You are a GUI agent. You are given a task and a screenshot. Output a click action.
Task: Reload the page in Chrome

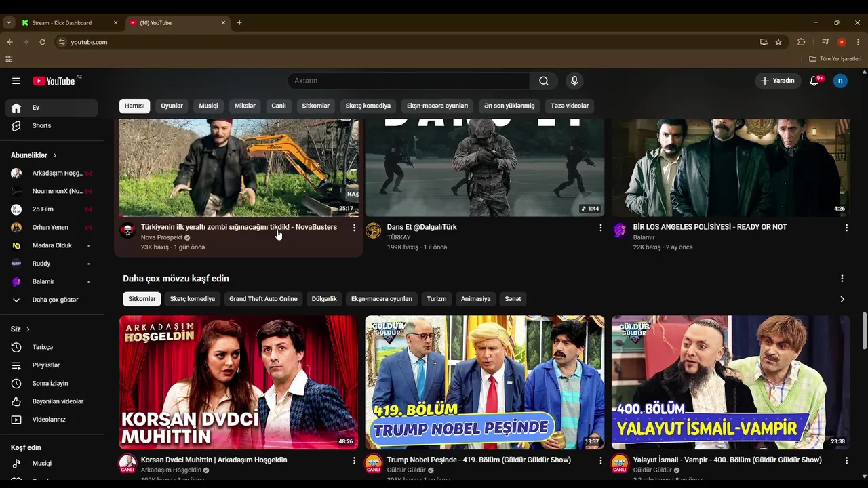coord(42,42)
